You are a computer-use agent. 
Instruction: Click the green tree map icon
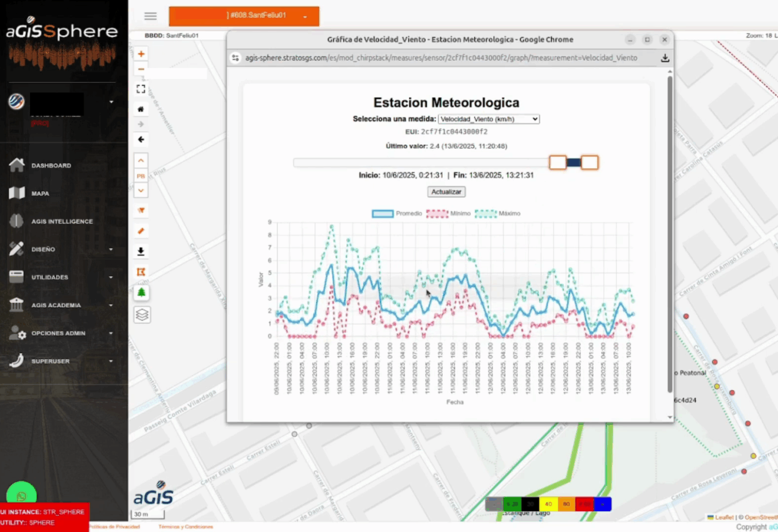pyautogui.click(x=141, y=292)
